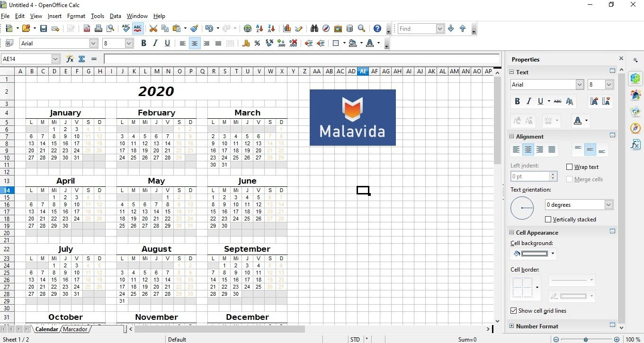Switch to the Marcador sheet tab
Image resolution: width=644 pixels, height=343 pixels.
[x=75, y=329]
